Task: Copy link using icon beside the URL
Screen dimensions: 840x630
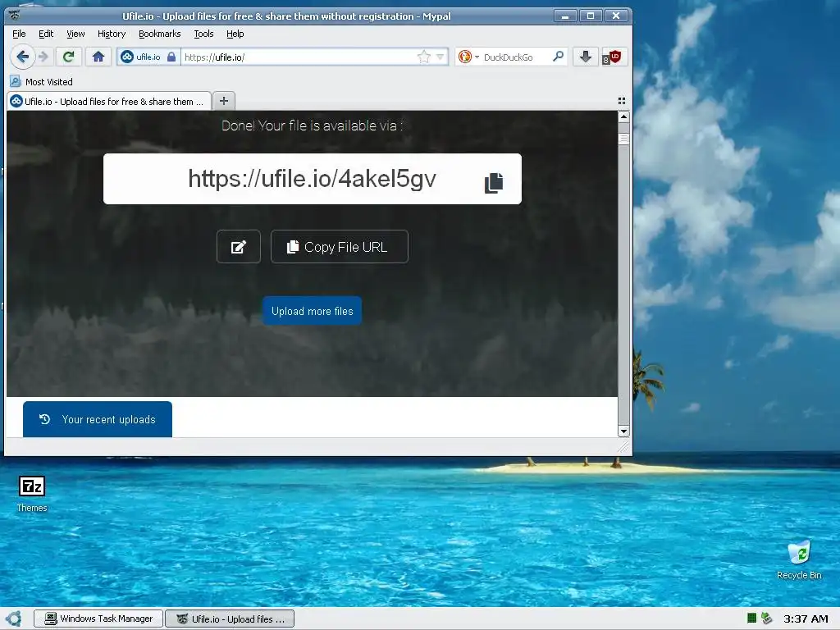Action: tap(493, 183)
